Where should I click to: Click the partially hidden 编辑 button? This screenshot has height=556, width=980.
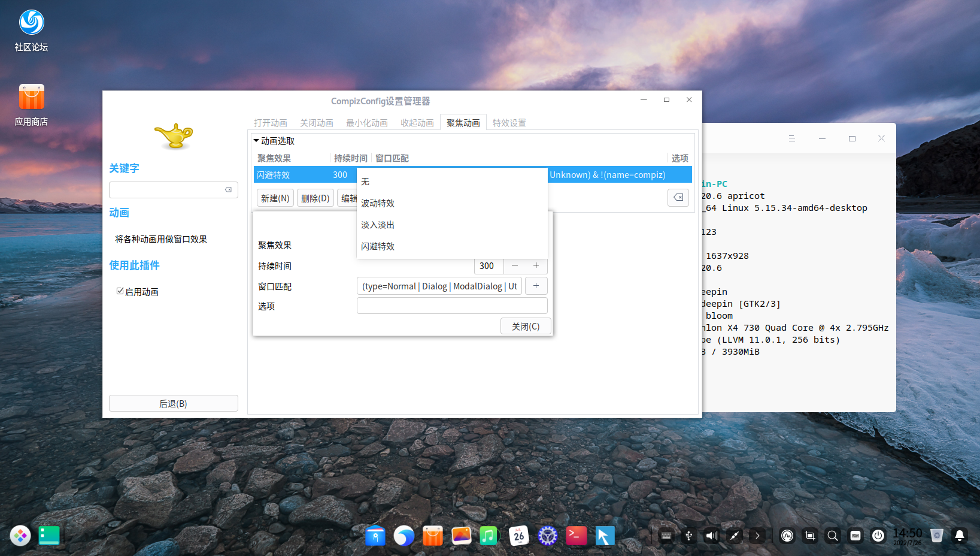click(347, 198)
